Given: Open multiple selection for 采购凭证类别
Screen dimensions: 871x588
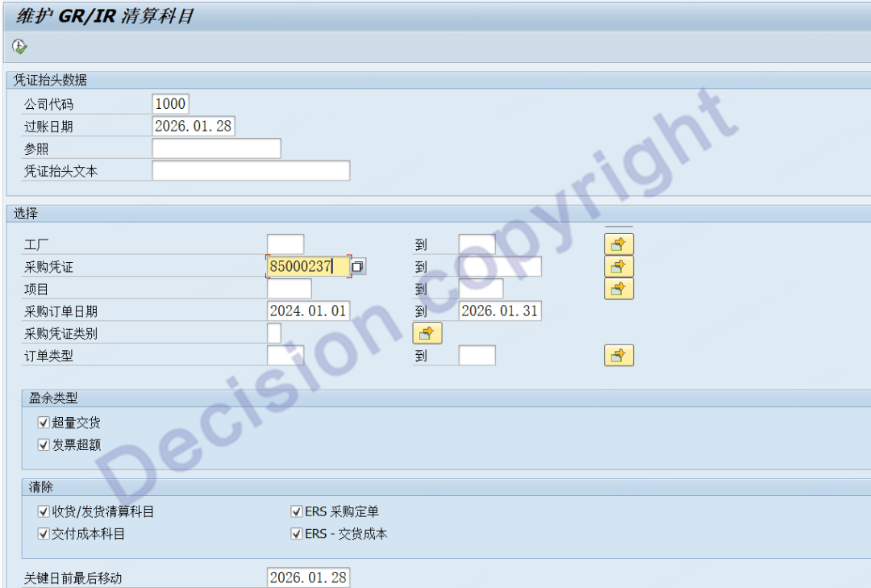Looking at the screenshot, I should pyautogui.click(x=427, y=333).
